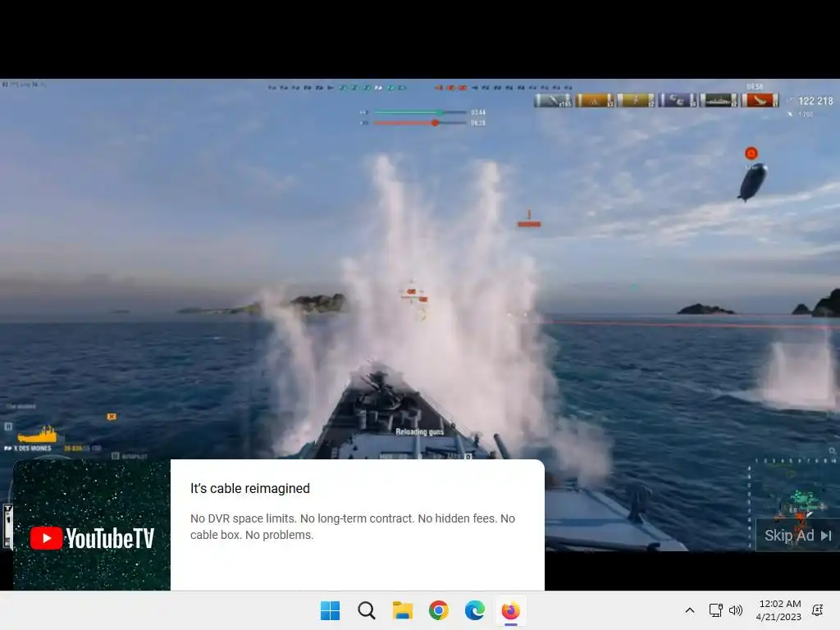Switch to Google Chrome in the taskbar
The width and height of the screenshot is (840, 630).
439,610
